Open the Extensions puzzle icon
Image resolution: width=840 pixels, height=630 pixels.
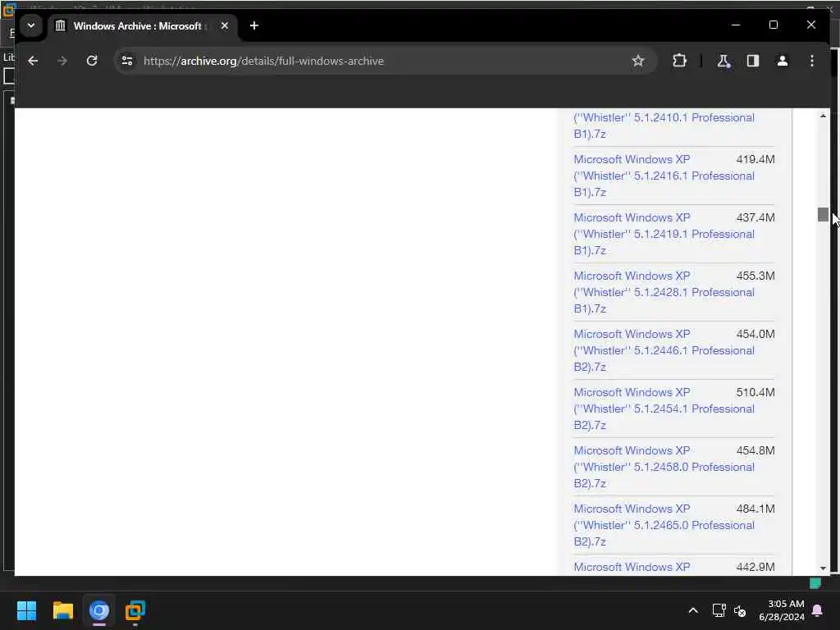[x=679, y=61]
